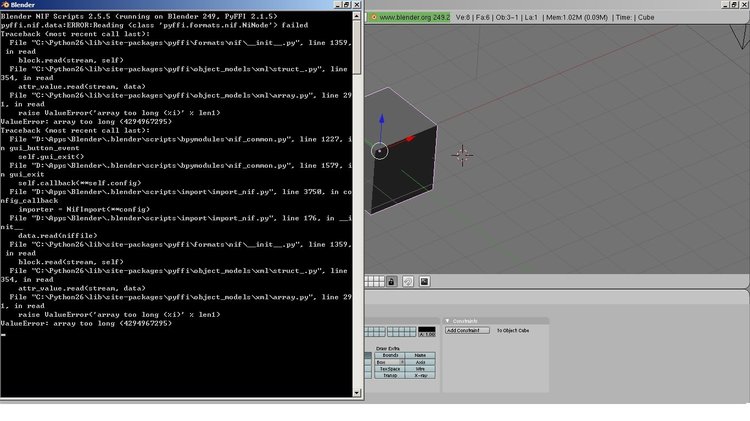Collapse the Constraints panel triangle
750x421 pixels.
click(447, 321)
